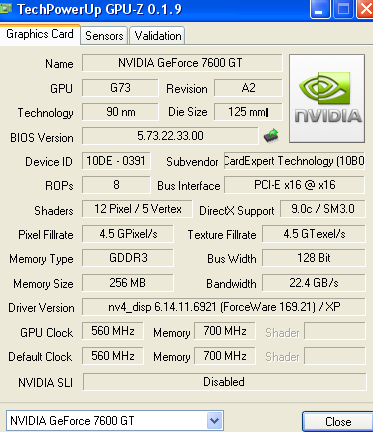Open the NVIDIA GeForce 7600 GT combo box
The width and height of the screenshot is (373, 432).
tap(115, 421)
